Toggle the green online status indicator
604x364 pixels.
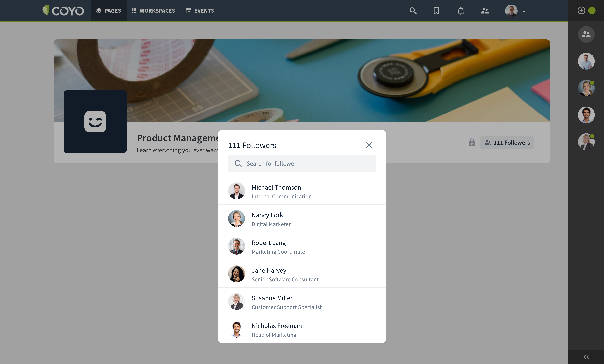click(592, 10)
